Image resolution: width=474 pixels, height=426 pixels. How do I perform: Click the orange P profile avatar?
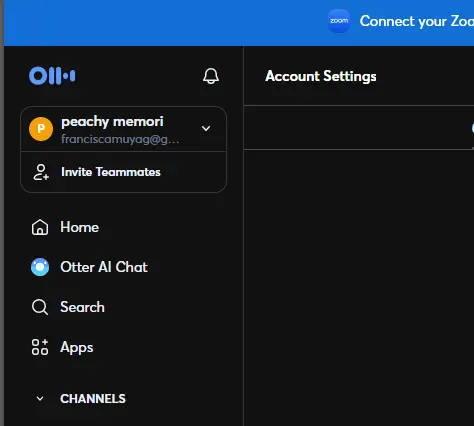tap(41, 129)
